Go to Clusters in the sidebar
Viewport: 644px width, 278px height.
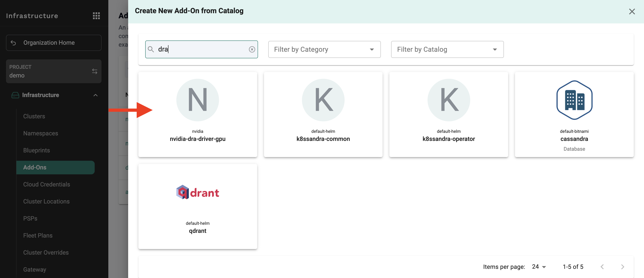point(34,116)
